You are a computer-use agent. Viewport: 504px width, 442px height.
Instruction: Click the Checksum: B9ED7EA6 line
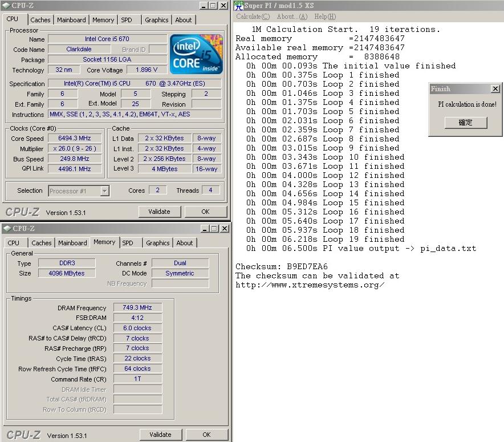[282, 266]
